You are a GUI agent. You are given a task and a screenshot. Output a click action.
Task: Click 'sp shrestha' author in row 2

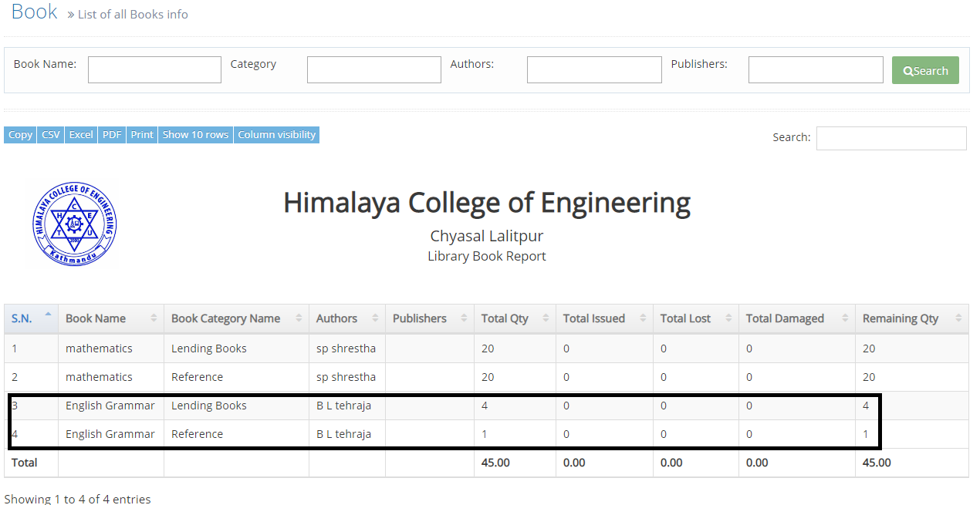[346, 377]
